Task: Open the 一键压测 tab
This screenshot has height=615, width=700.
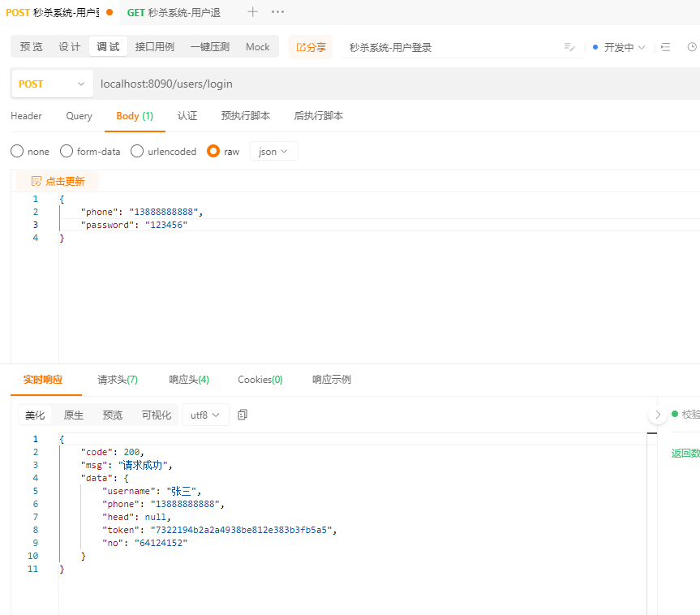Action: click(210, 47)
